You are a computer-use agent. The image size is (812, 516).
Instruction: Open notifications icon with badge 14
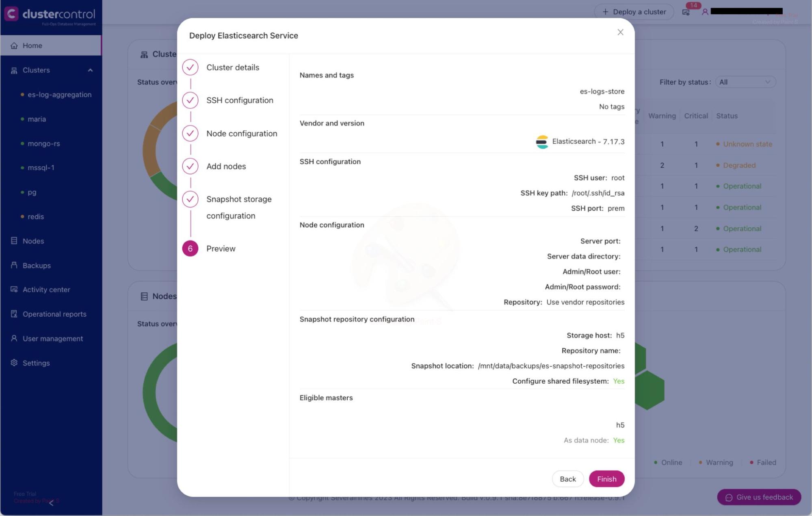tap(686, 12)
